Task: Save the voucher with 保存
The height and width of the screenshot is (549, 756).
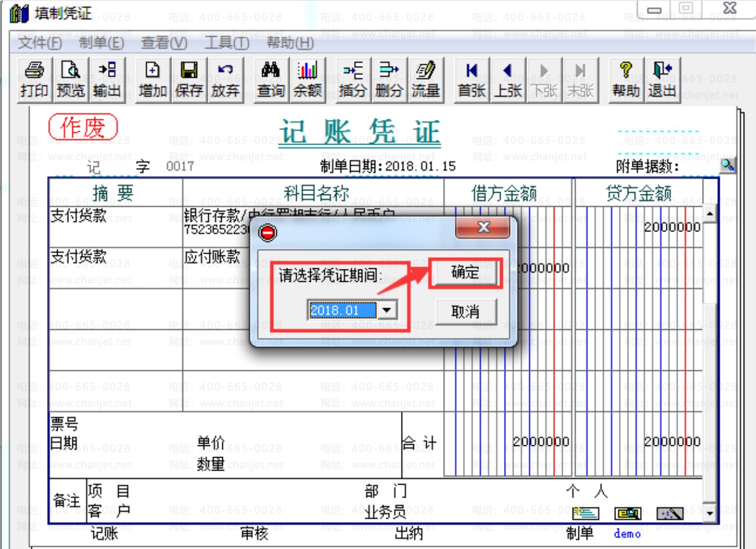Action: coord(189,80)
